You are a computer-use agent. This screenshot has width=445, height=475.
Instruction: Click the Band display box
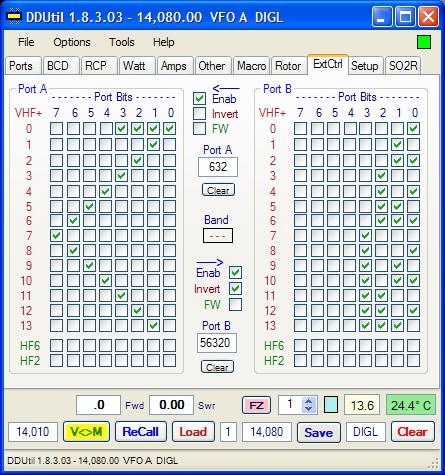coord(218,236)
